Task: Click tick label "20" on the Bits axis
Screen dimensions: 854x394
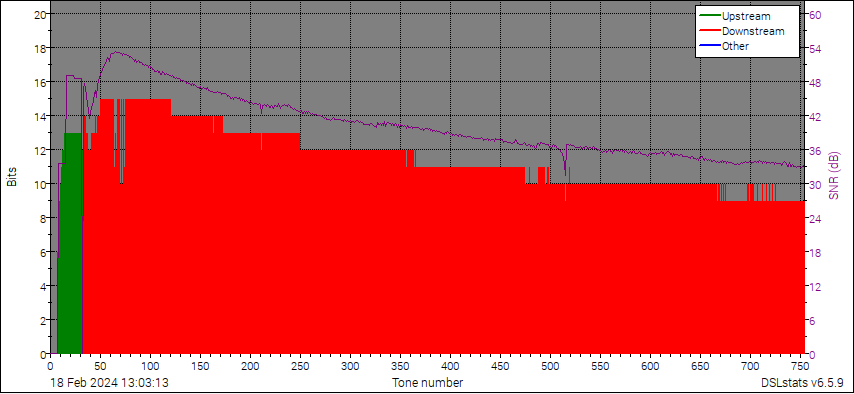Action: [x=39, y=14]
